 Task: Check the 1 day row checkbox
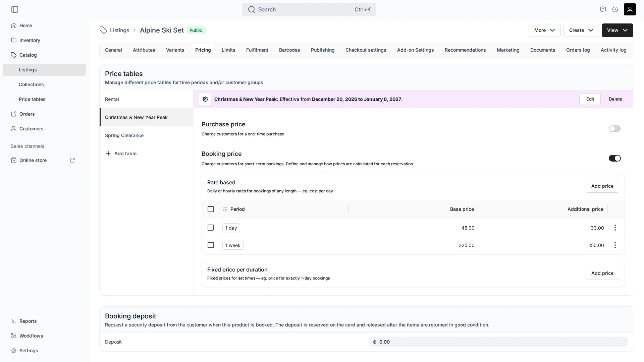[211, 228]
